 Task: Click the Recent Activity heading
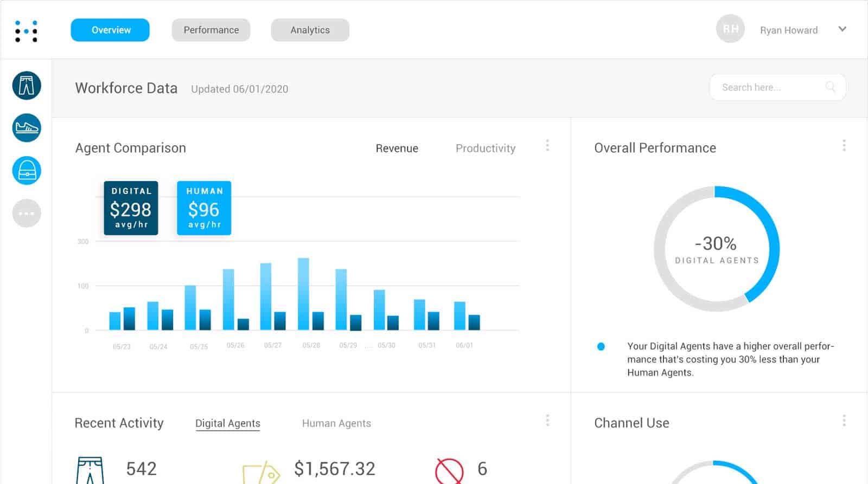click(119, 423)
